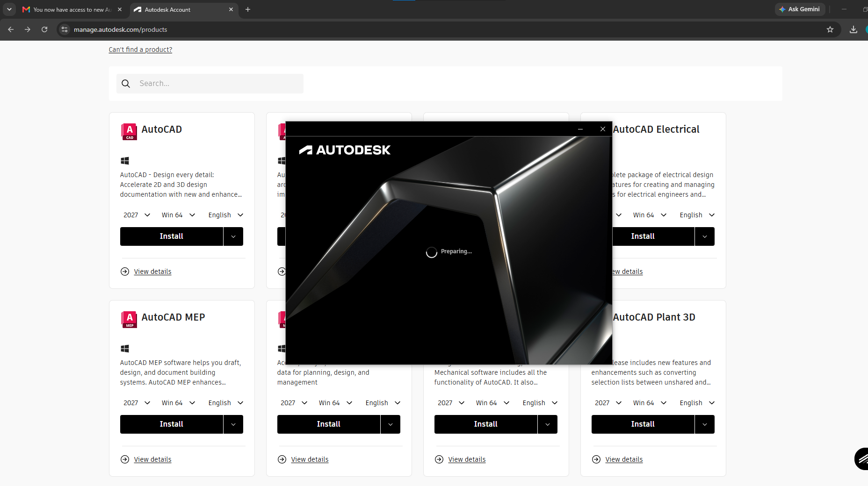Screen dimensions: 868x486
Task: Click the AutoCAD MEP product title
Action: pos(173,317)
